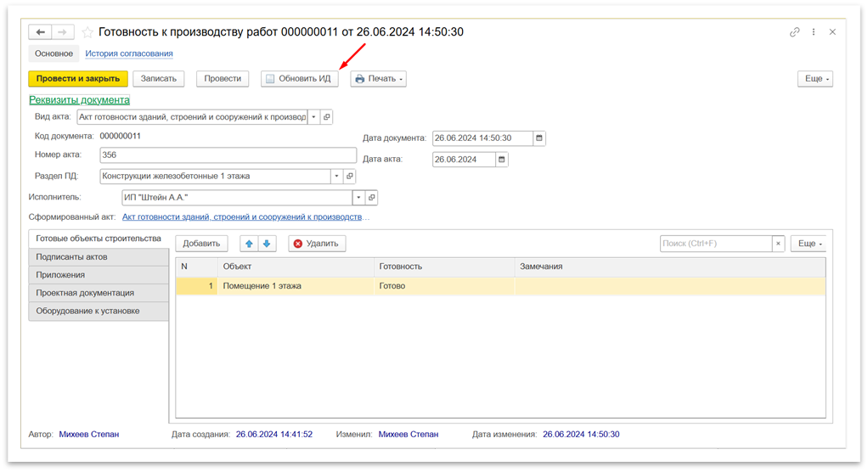Expand the Вид акта dropdown list
Viewport: 868px width, 472px height.
[313, 117]
